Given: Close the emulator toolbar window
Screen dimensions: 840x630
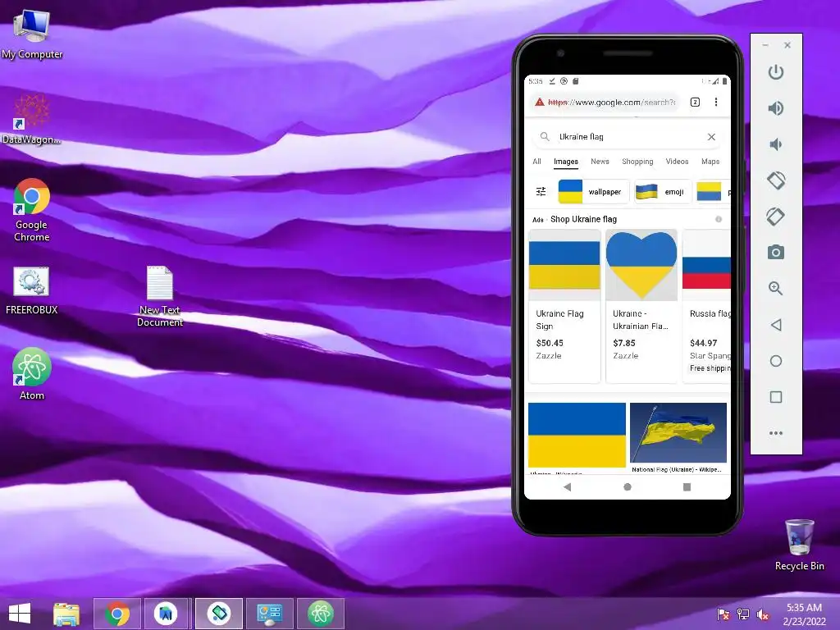Looking at the screenshot, I should 787,46.
